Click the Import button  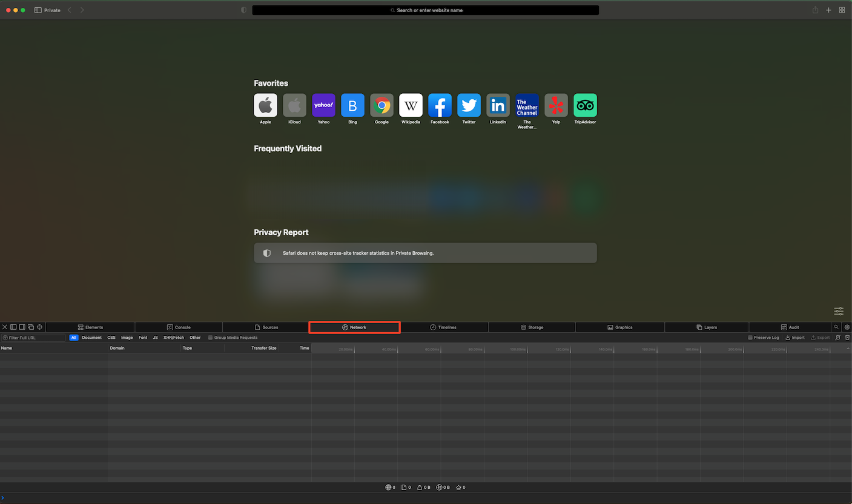[x=794, y=338]
